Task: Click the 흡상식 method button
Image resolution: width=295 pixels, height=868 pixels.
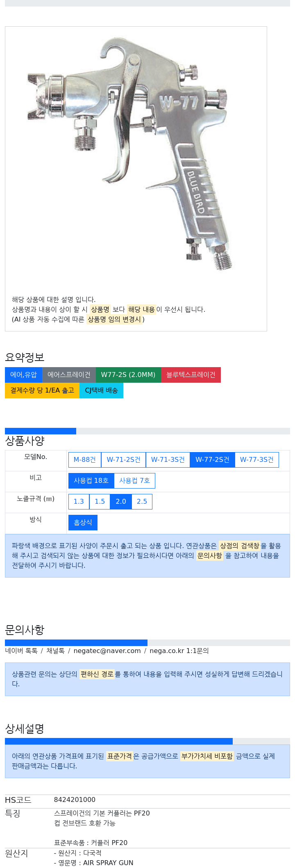Action: 83,522
